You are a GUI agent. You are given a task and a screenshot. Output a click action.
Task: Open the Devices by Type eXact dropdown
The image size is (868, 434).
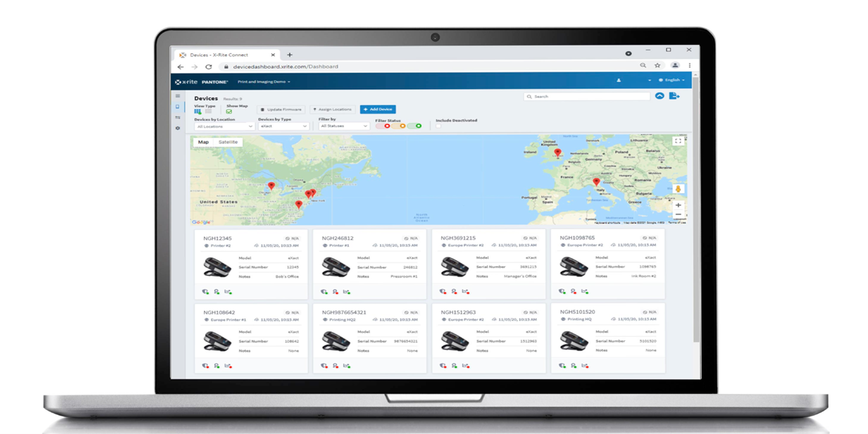(x=283, y=126)
